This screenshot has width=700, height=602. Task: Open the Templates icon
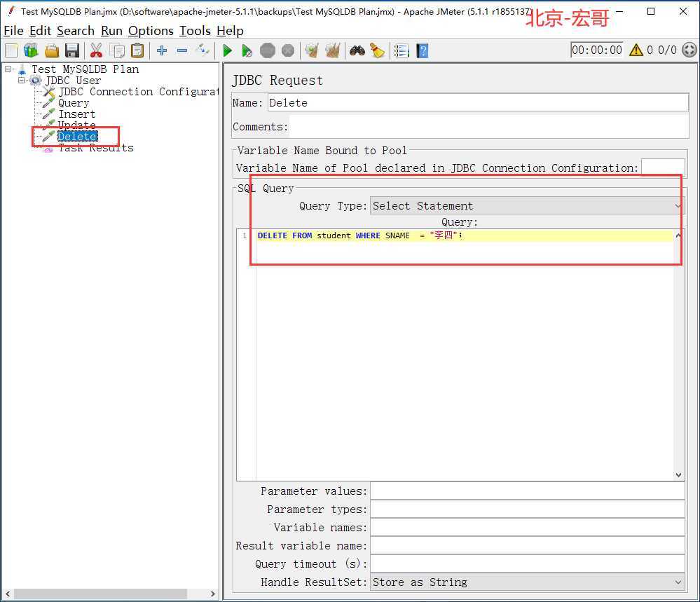31,50
